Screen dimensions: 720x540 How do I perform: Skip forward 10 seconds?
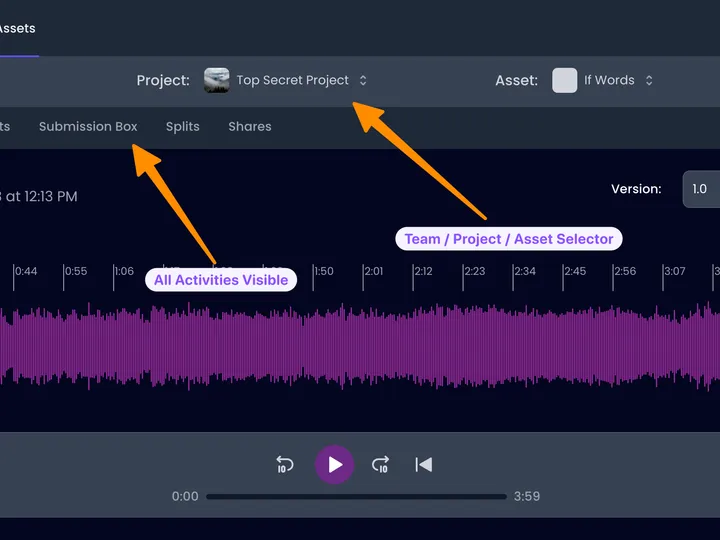click(x=381, y=464)
